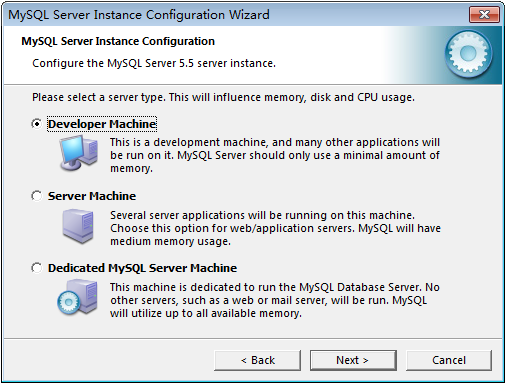The width and height of the screenshot is (506, 384).
Task: Choose the Dedicated MySQL Server Machine radio option
Action: click(36, 268)
